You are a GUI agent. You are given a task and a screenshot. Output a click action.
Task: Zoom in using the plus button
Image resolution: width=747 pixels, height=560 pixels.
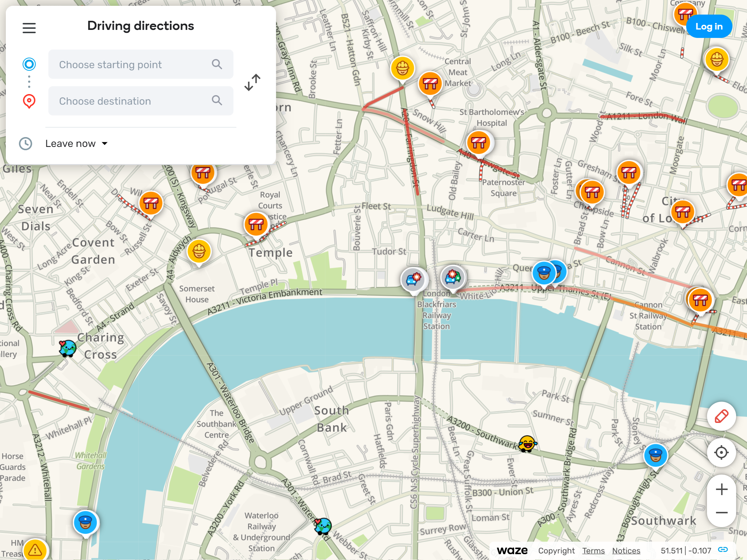[720, 488]
